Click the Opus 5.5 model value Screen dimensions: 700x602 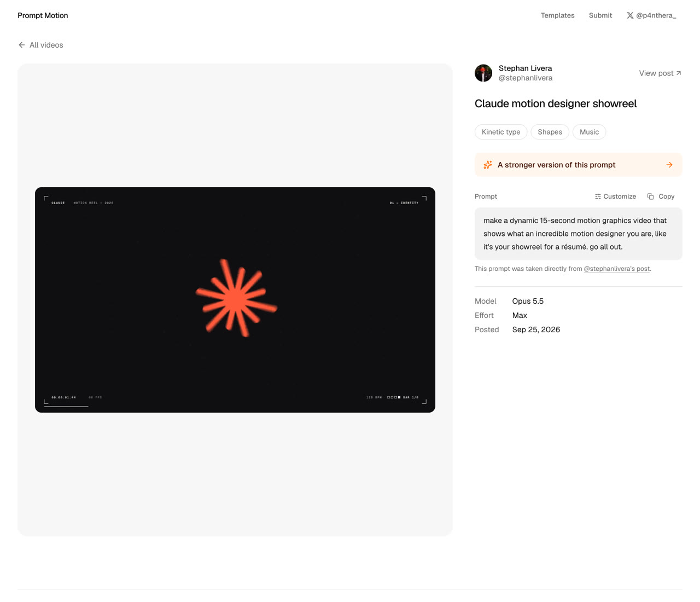pos(528,301)
